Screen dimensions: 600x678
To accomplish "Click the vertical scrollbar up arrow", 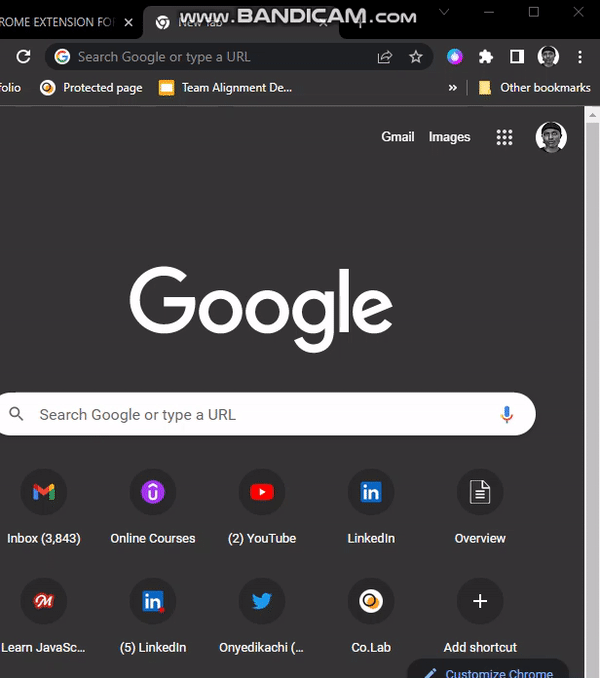I will click(x=592, y=115).
